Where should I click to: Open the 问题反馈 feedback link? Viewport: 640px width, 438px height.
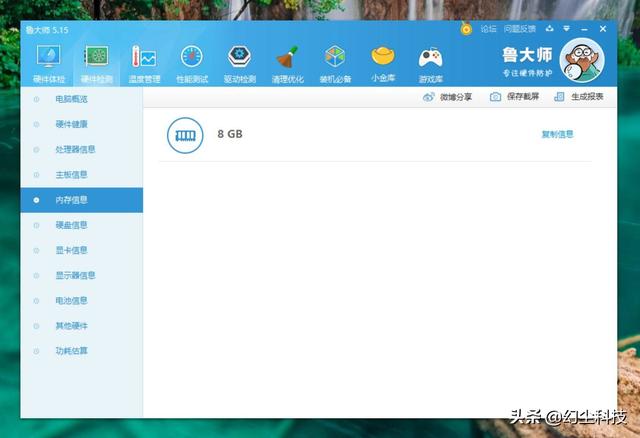[520, 29]
